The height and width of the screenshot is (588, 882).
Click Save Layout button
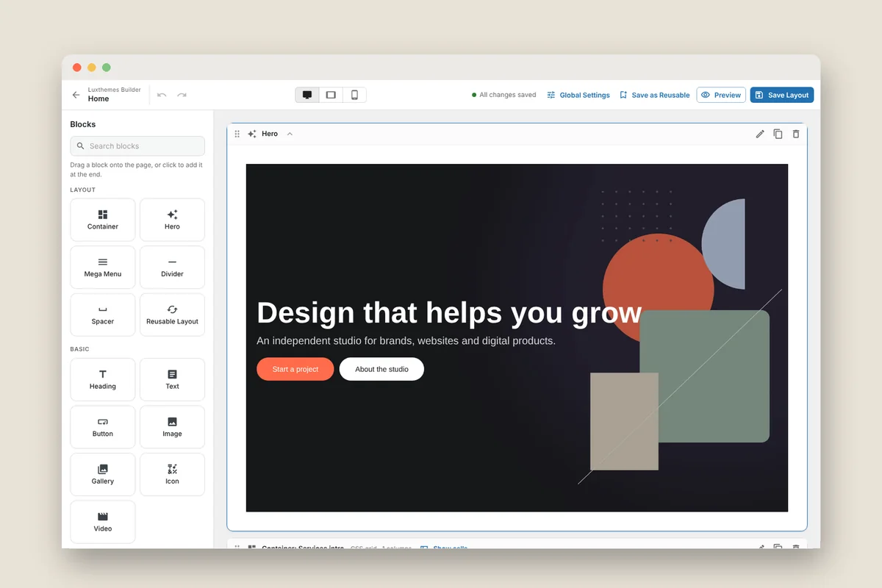click(x=782, y=95)
